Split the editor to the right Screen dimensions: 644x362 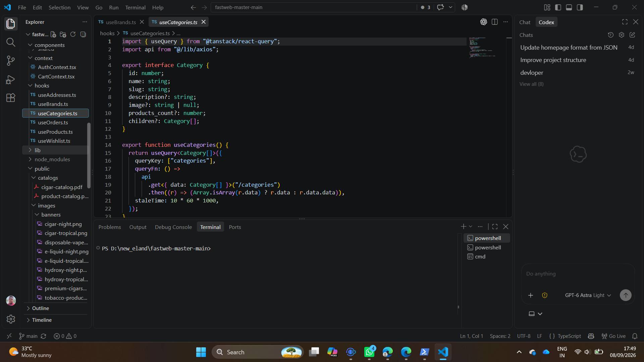pyautogui.click(x=494, y=22)
